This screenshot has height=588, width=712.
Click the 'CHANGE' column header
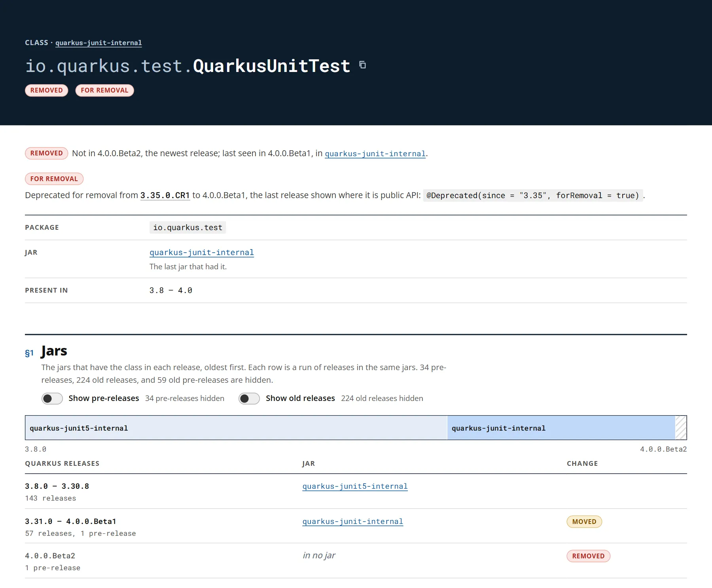pyautogui.click(x=582, y=463)
